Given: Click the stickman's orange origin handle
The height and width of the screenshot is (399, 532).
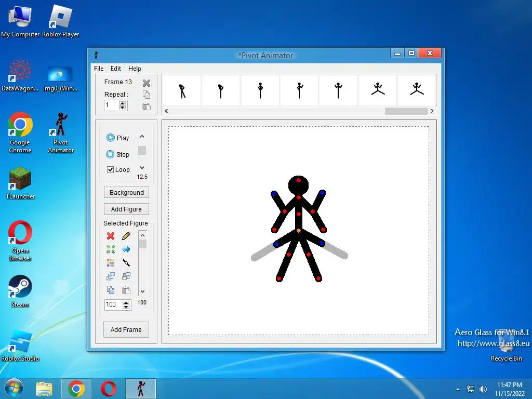Looking at the screenshot, I should point(299,231).
